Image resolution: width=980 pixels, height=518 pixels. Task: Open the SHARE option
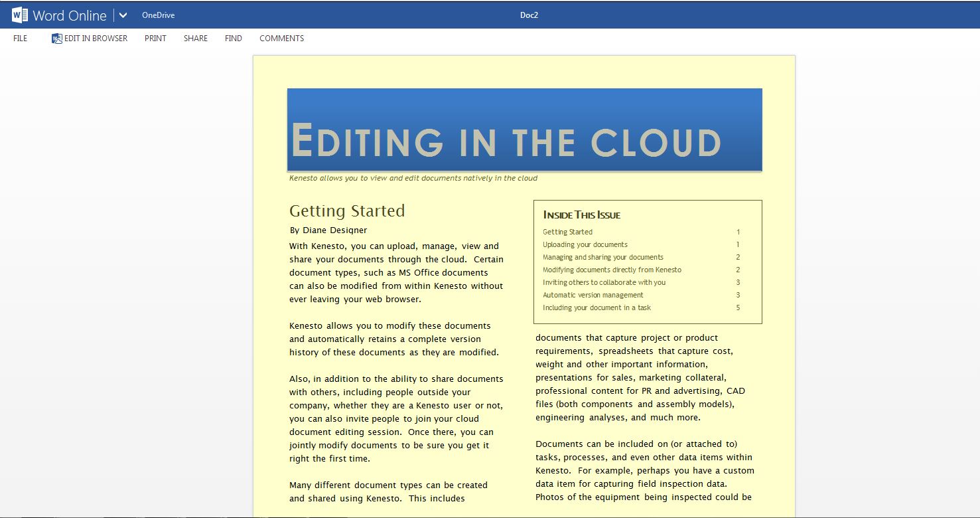(196, 39)
